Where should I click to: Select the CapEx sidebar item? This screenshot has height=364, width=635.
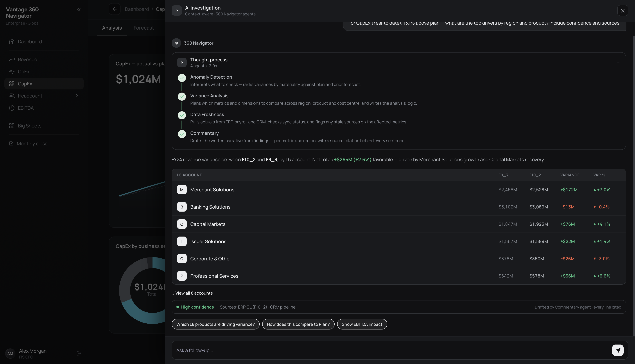[x=44, y=84]
